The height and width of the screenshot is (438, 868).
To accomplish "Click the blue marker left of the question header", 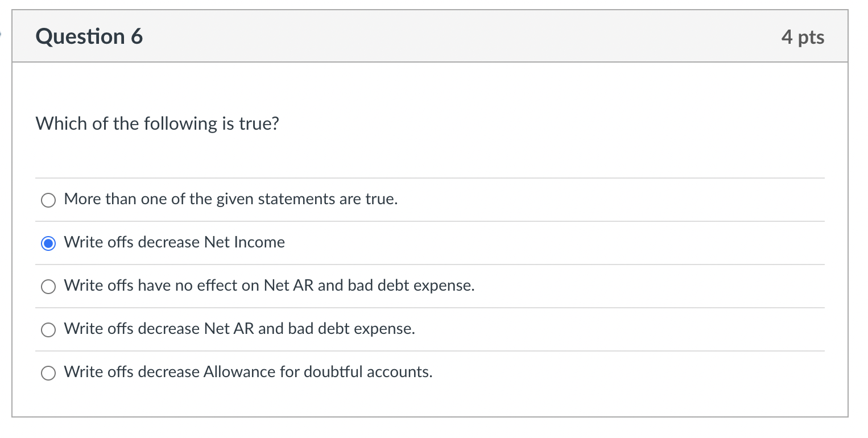I will [x=2, y=35].
